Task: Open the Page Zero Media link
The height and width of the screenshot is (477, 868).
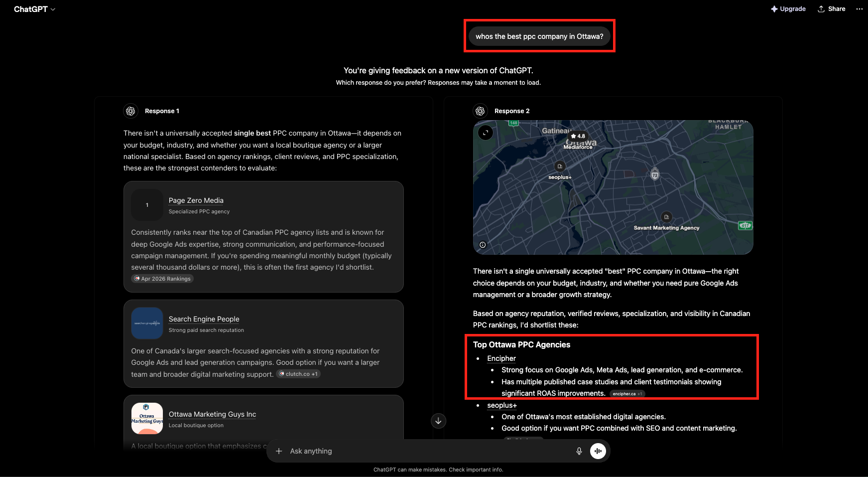Action: (x=196, y=200)
